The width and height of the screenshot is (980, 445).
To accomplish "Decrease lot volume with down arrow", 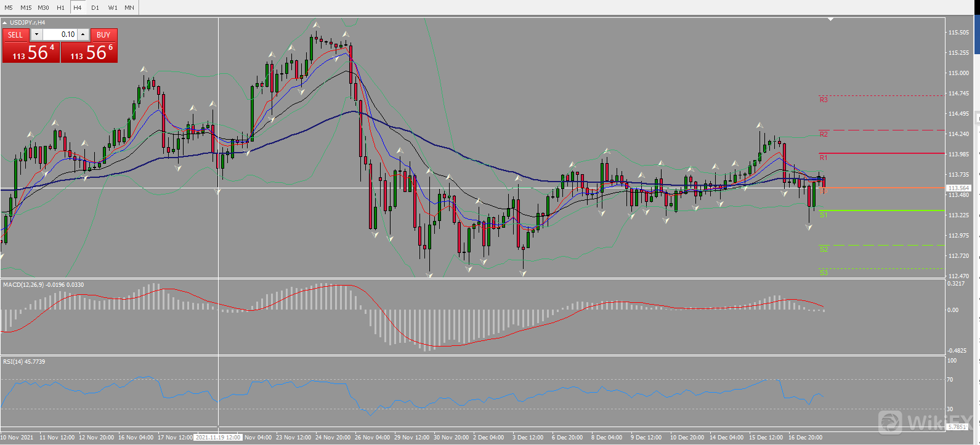I will 36,34.
